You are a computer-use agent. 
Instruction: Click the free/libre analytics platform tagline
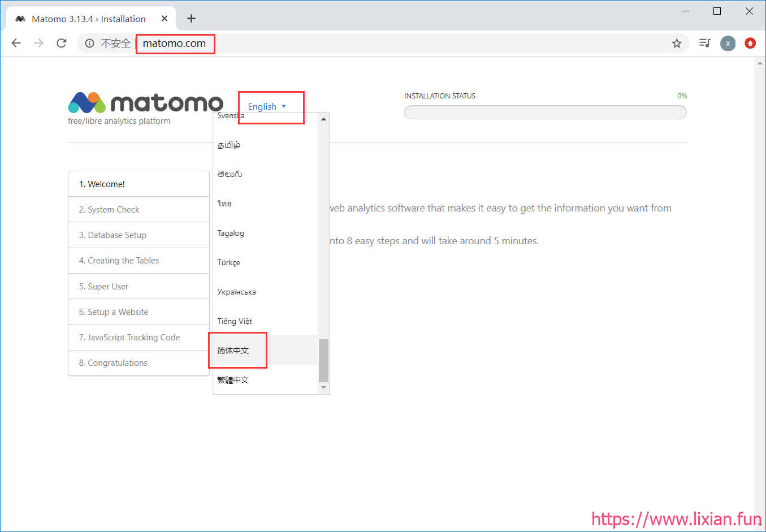click(x=119, y=121)
